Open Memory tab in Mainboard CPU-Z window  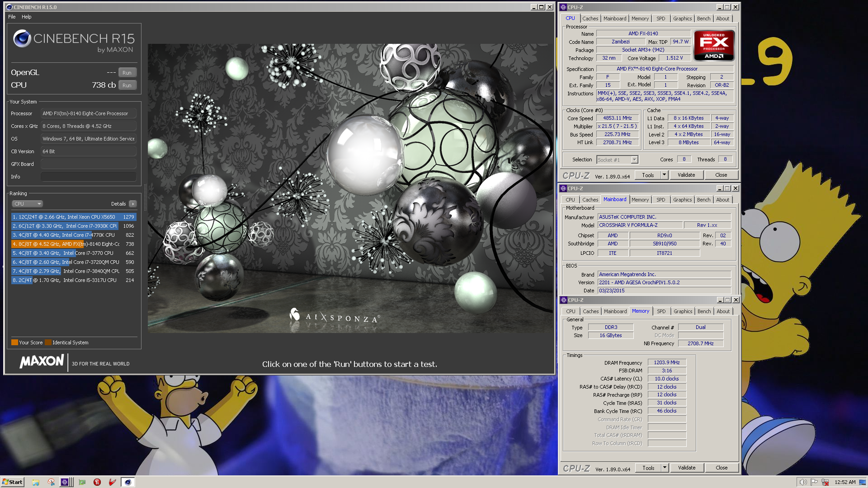coord(640,200)
